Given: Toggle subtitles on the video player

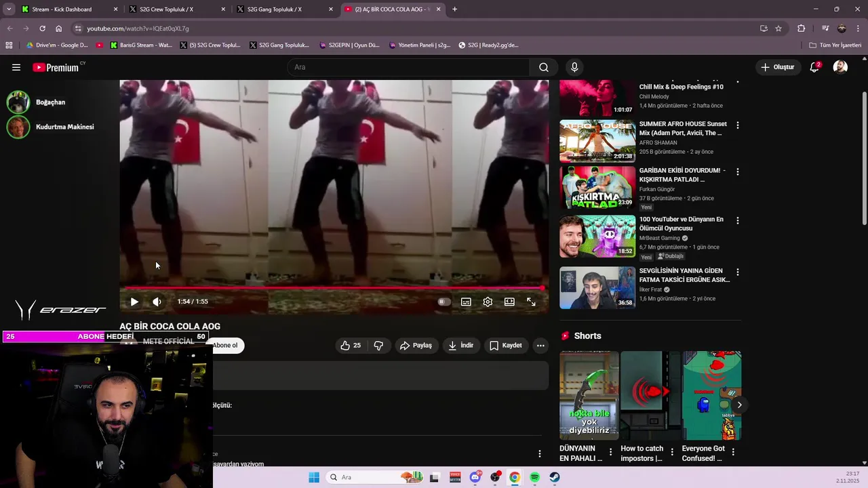Looking at the screenshot, I should pos(466,302).
